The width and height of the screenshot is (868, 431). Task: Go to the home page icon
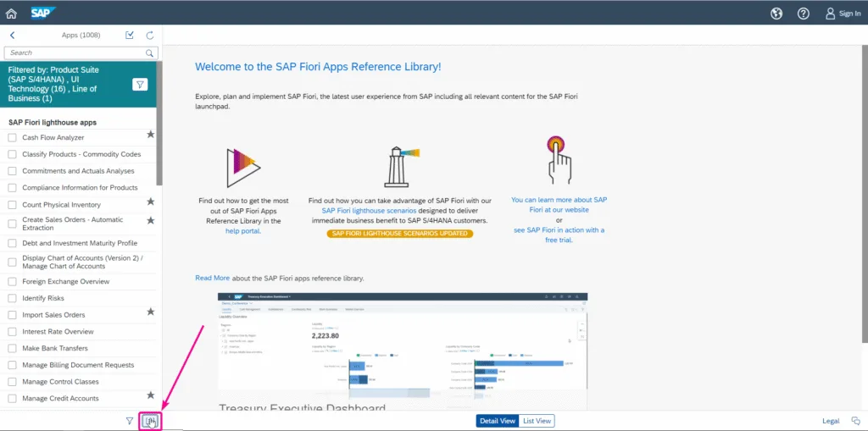[x=11, y=14]
